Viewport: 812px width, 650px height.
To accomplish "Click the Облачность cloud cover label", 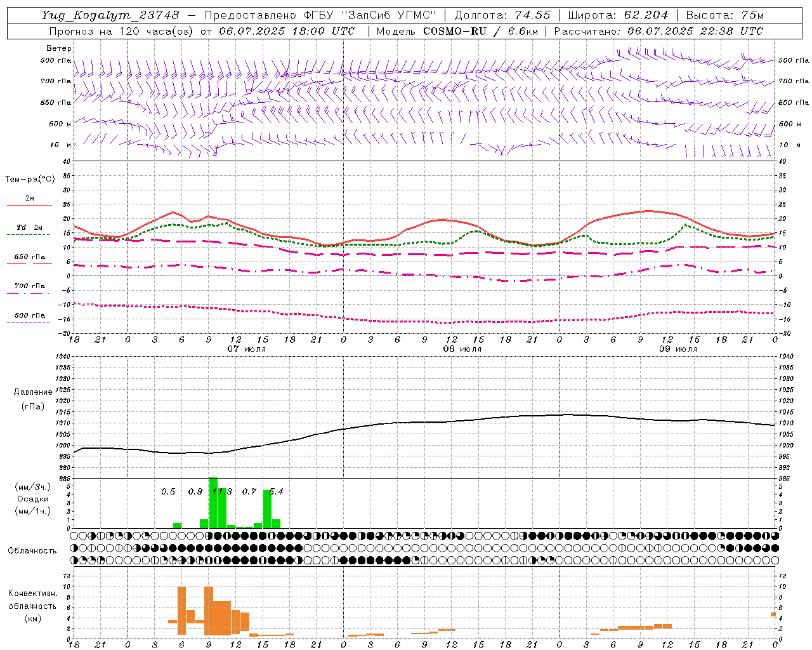I will pos(32,550).
